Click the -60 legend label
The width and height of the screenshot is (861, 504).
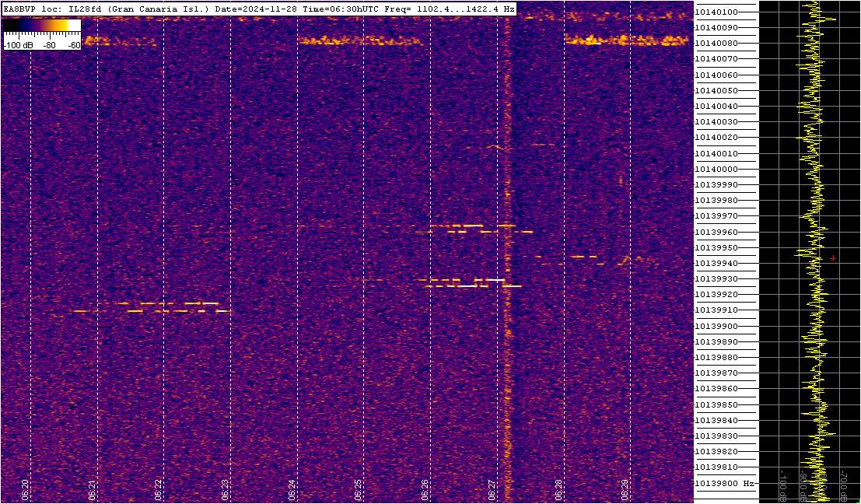pyautogui.click(x=73, y=45)
